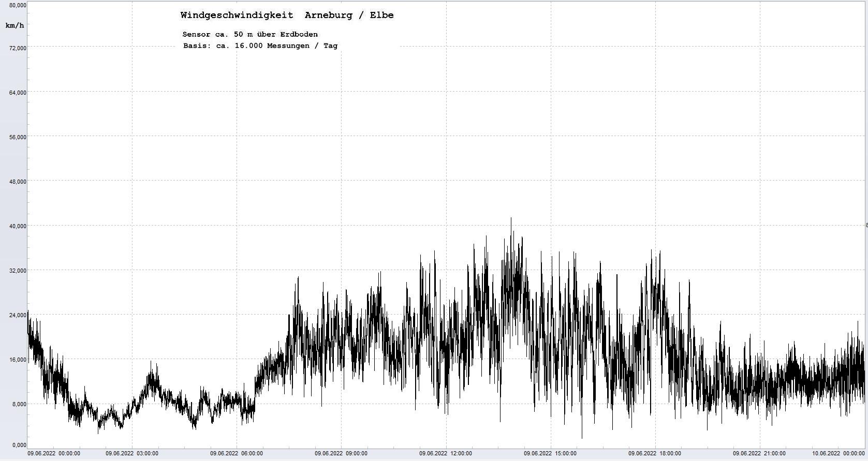The image size is (868, 461).
Task: Select the 09.06.2022 03:00:00 time label
Action: 132,454
